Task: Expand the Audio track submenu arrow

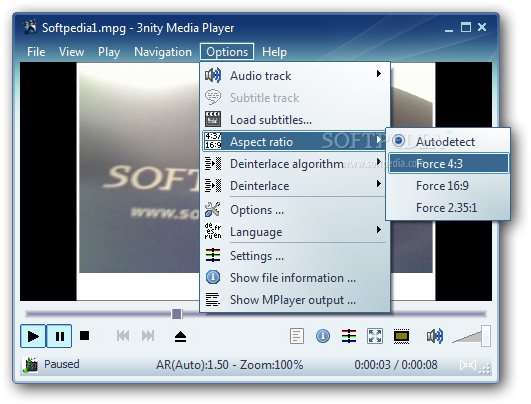Action: (x=379, y=73)
